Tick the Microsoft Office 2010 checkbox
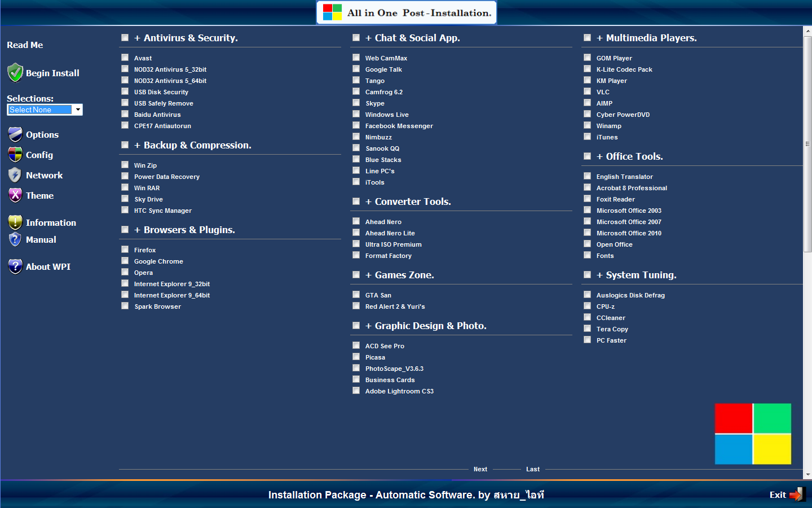 coord(588,233)
